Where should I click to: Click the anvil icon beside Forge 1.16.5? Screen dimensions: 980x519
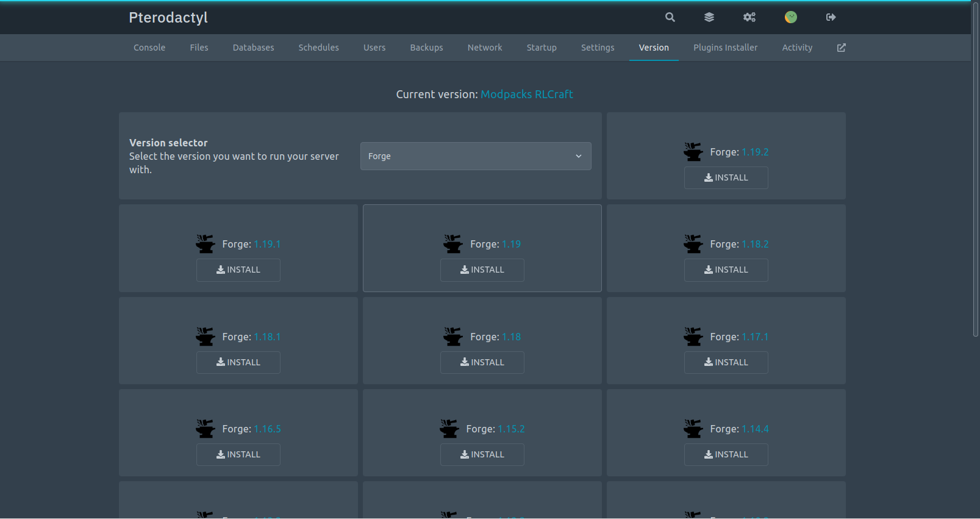(x=206, y=428)
